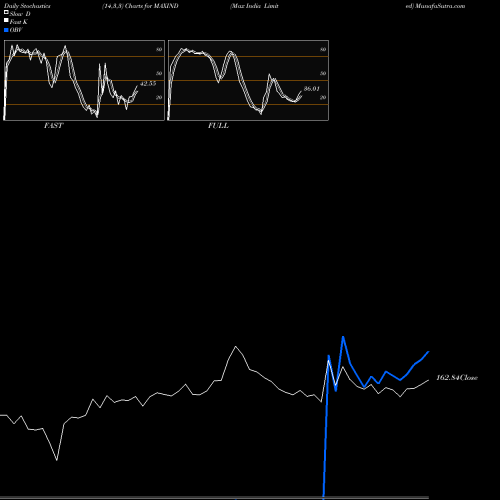500x500 pixels.
Task: Click the 'Max India Limit' company name
Action: pos(254,6)
